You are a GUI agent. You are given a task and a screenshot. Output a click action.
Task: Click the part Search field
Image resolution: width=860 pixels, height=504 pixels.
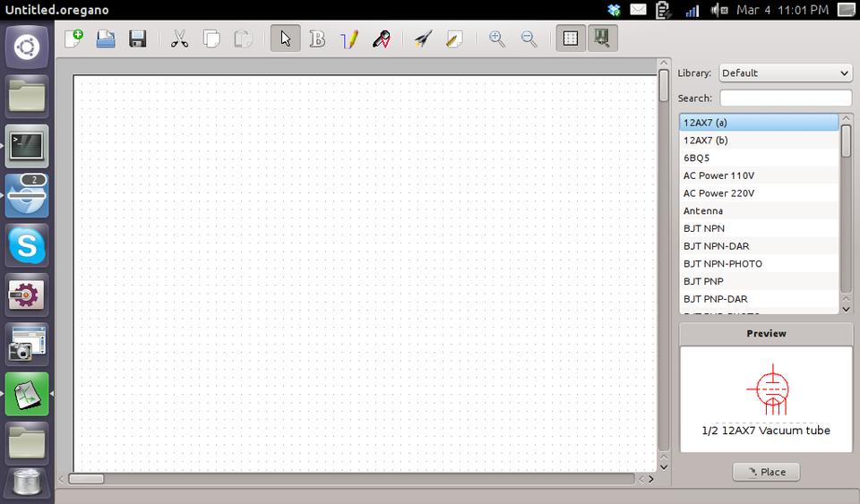[785, 98]
